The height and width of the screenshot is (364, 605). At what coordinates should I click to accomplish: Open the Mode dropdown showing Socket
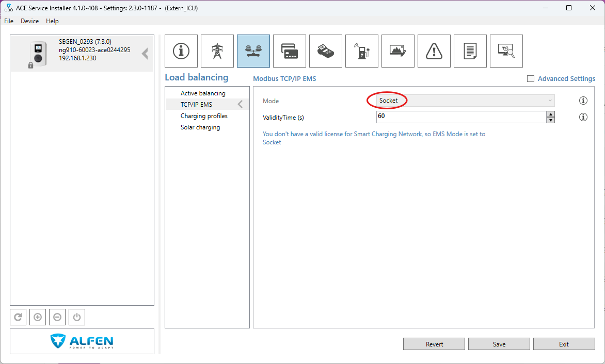[x=465, y=101]
